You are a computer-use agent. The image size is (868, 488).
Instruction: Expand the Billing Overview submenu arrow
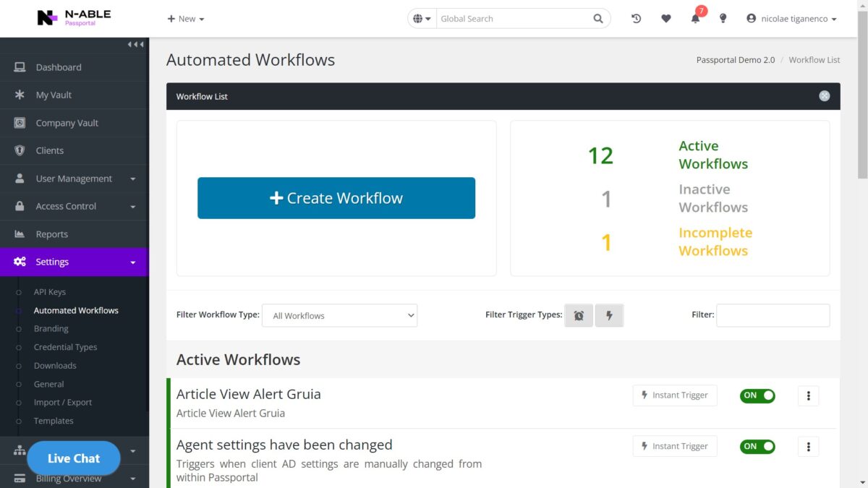pyautogui.click(x=133, y=478)
